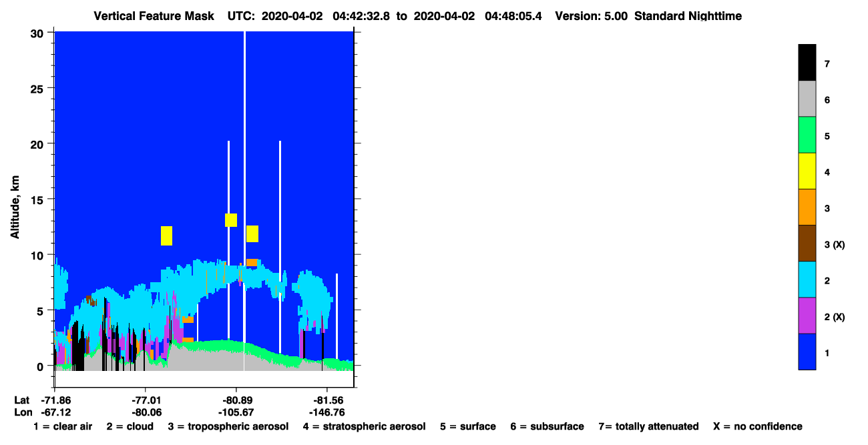Click the color bar label '2 (X)'

click(x=835, y=317)
